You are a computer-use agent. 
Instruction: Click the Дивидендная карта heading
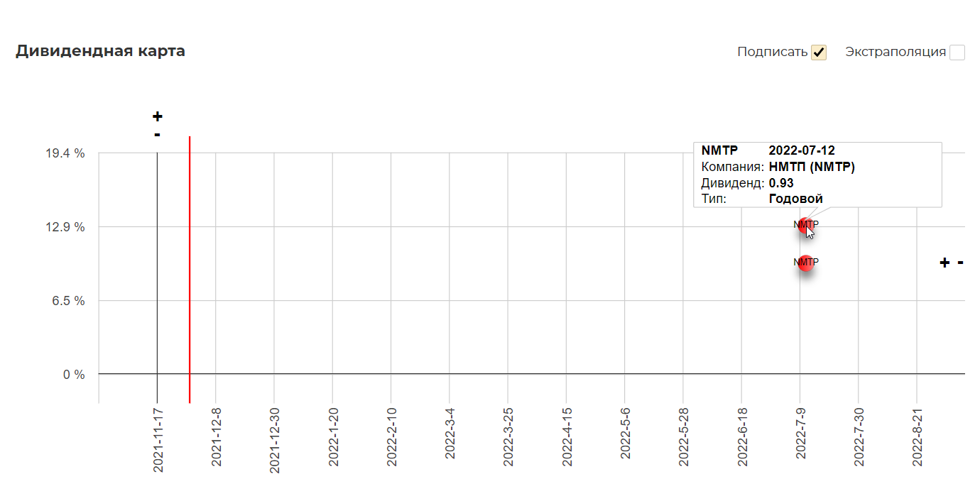(100, 51)
